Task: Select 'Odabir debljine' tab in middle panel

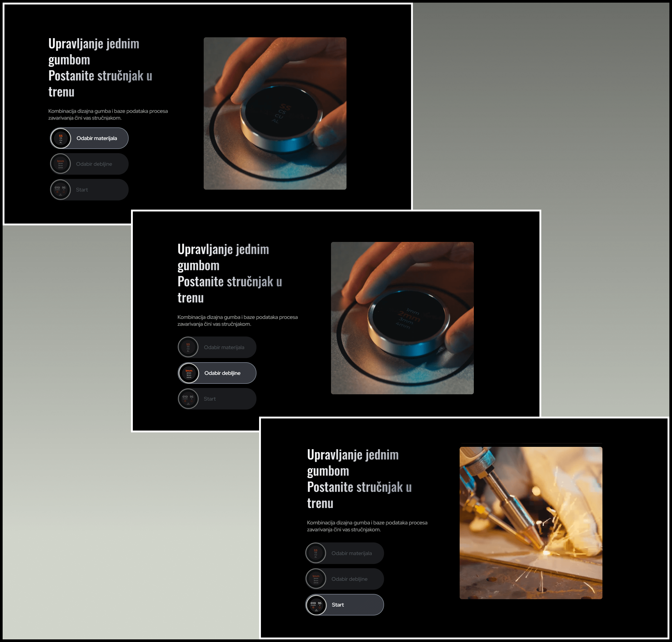Action: pyautogui.click(x=217, y=373)
